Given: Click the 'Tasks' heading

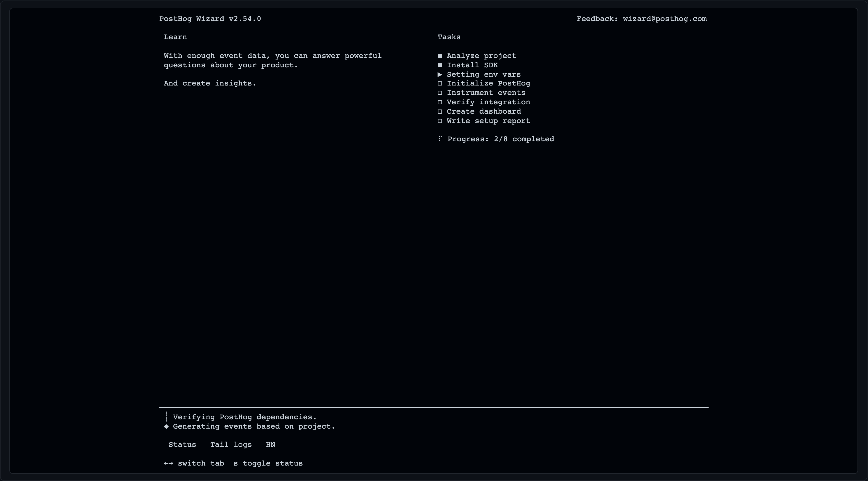Looking at the screenshot, I should coord(449,37).
